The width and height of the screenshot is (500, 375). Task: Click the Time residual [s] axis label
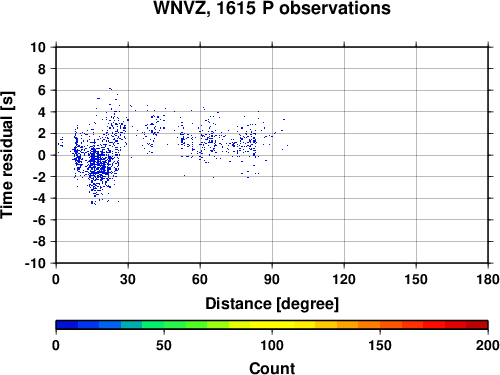click(7, 155)
